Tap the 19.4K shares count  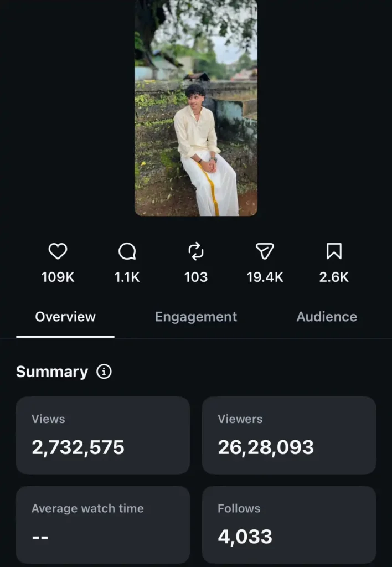click(265, 277)
